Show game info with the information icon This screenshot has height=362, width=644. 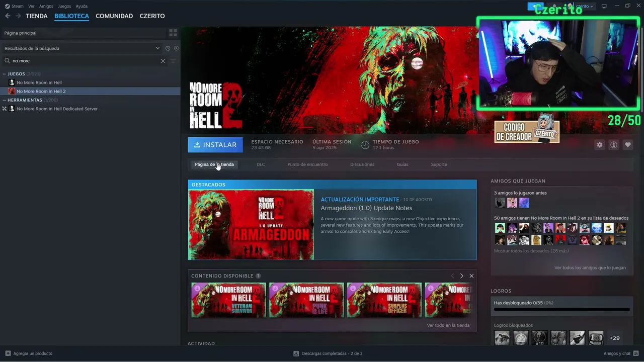point(614,145)
